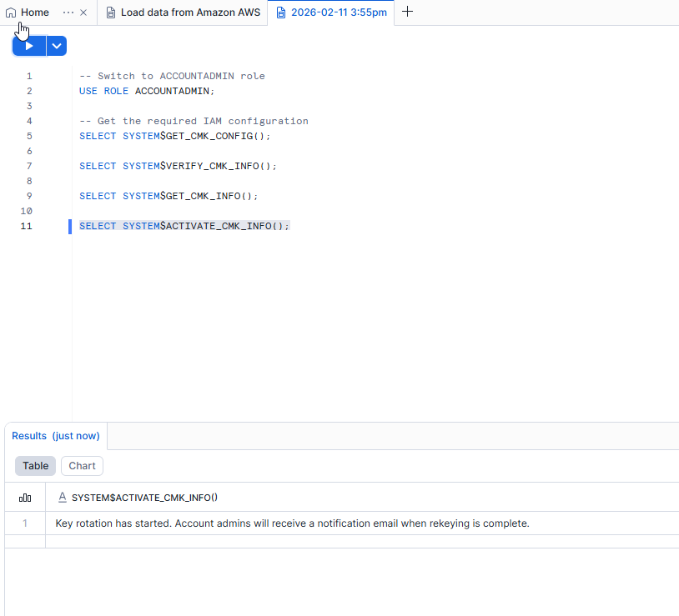The width and height of the screenshot is (679, 616).
Task: Place cursor on USE ROLE ACCOUNTADMIN line
Action: tap(147, 91)
